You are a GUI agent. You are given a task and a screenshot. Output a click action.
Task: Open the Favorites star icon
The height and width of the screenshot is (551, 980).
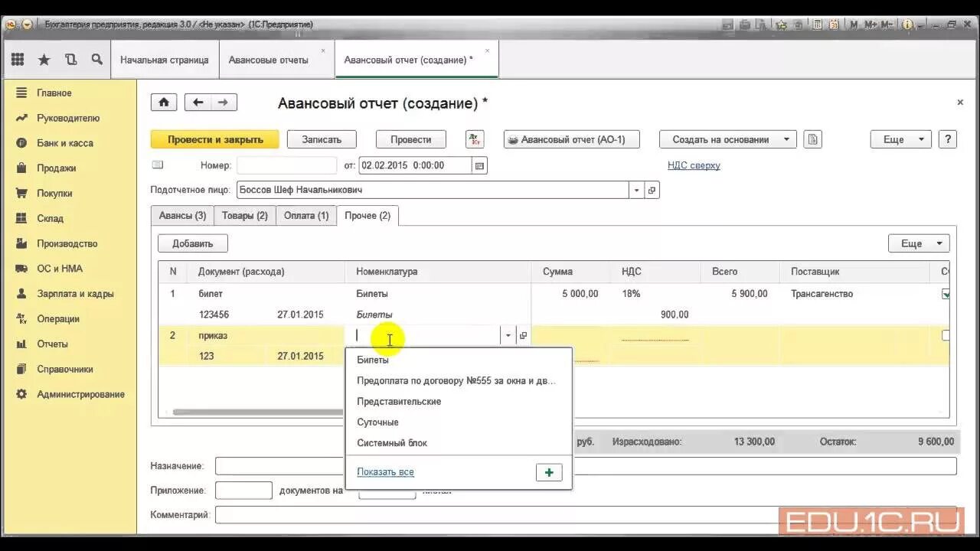pyautogui.click(x=44, y=60)
